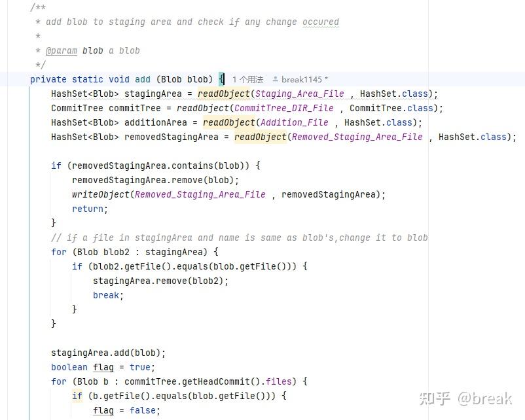
Task: Click stagingArea.add(blob) statement
Action: (x=108, y=353)
